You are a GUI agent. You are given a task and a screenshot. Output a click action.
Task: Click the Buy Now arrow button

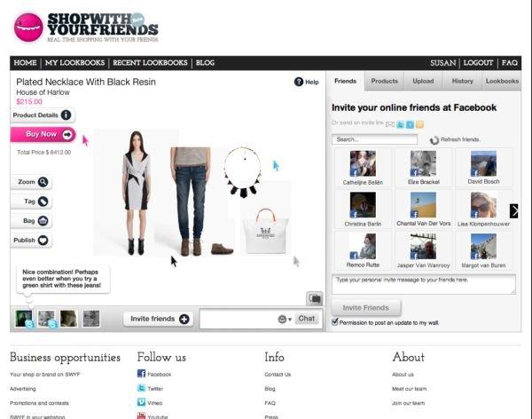tap(43, 134)
